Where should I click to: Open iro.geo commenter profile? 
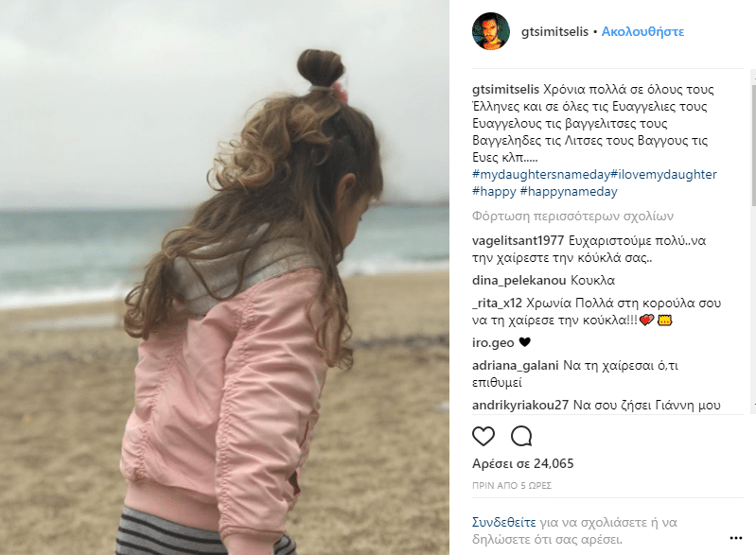pos(493,342)
